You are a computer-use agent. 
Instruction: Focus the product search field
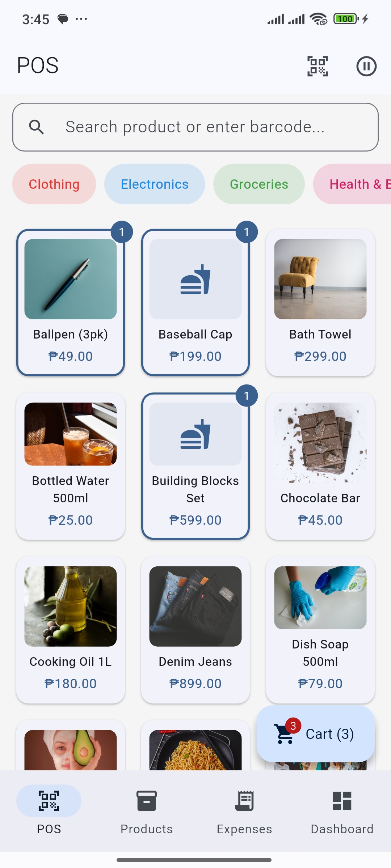(203, 127)
